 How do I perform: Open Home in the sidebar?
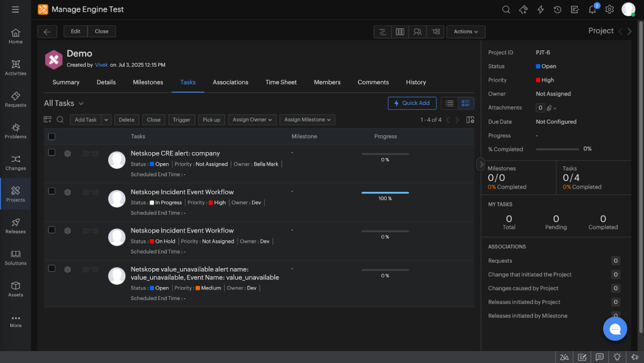(16, 36)
